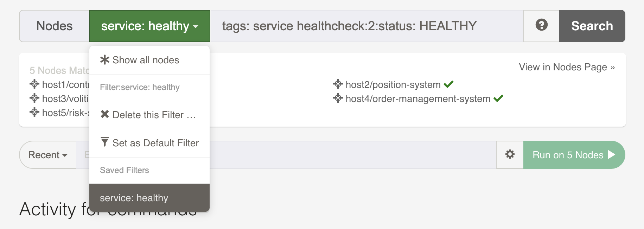Select the host5 node crosshair icon

(34, 112)
